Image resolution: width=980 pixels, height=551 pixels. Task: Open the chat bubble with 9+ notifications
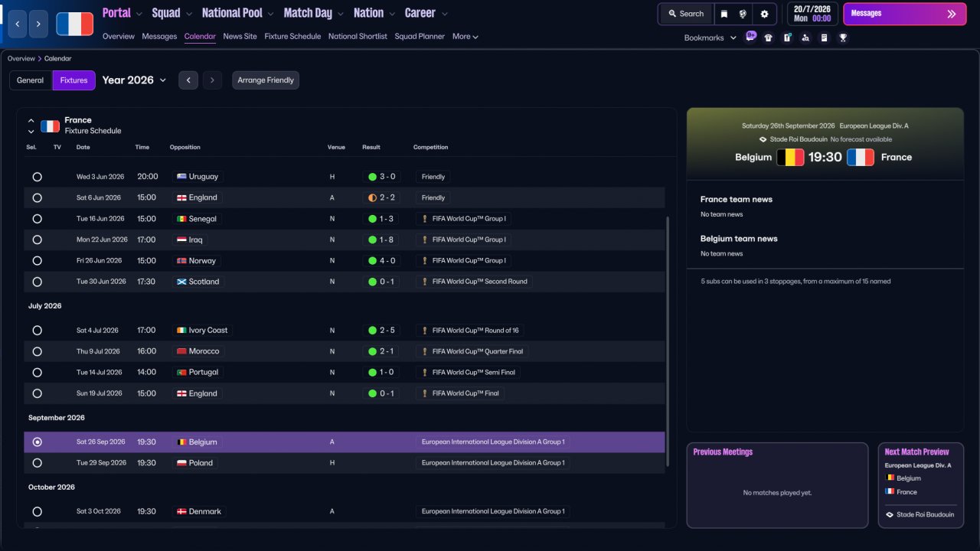pos(750,37)
